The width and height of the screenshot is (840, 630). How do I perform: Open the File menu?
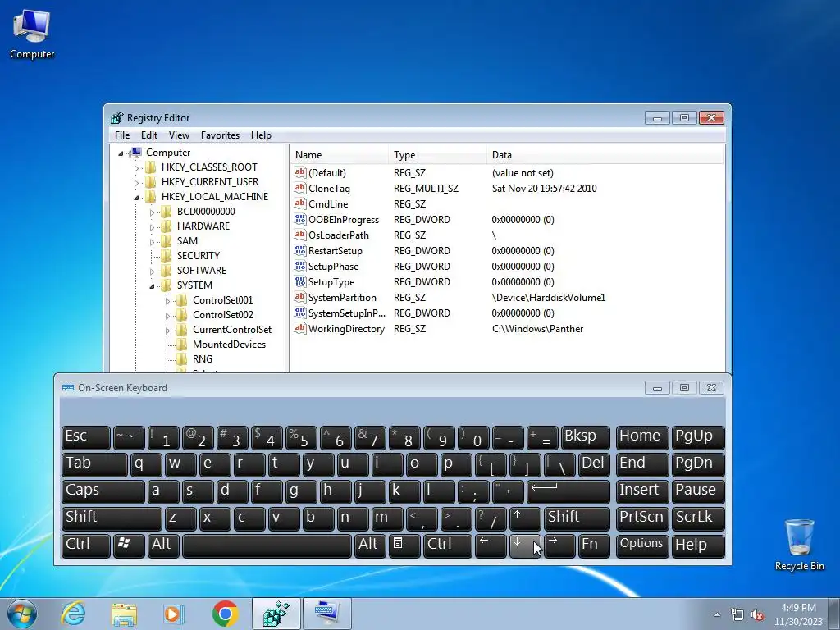pyautogui.click(x=122, y=135)
